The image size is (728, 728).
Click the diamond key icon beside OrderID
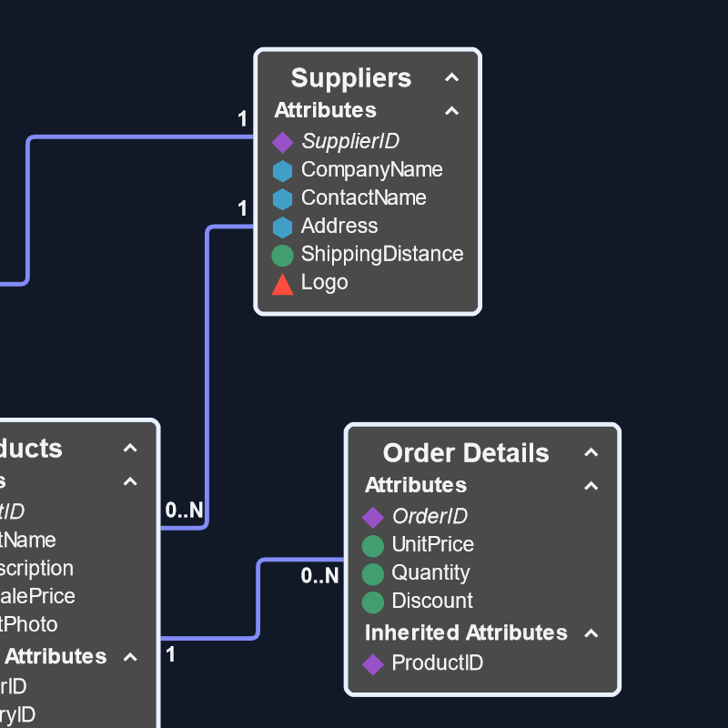coord(371,517)
